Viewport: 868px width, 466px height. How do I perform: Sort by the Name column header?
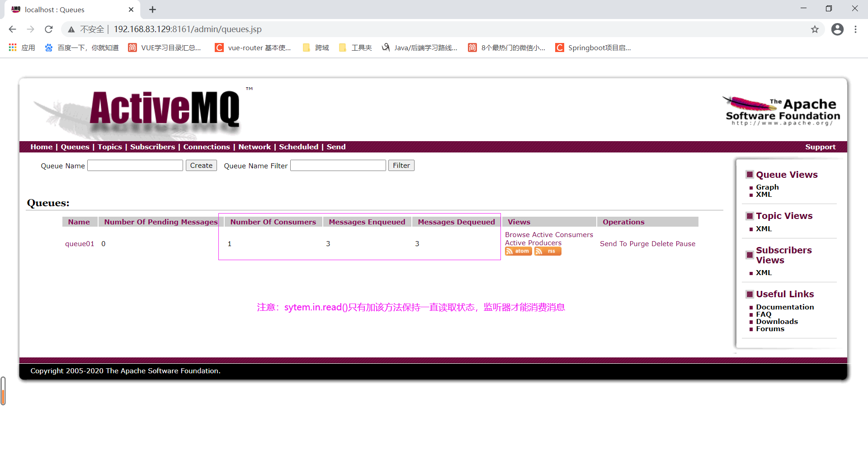click(79, 222)
